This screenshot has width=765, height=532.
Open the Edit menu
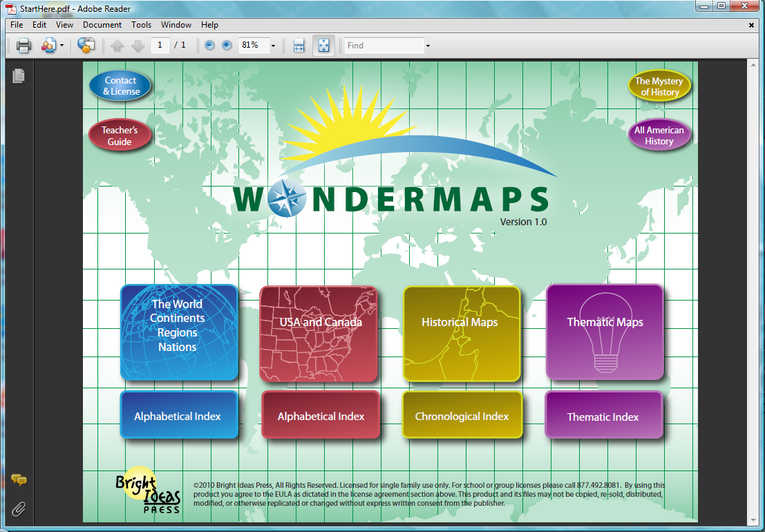[39, 25]
